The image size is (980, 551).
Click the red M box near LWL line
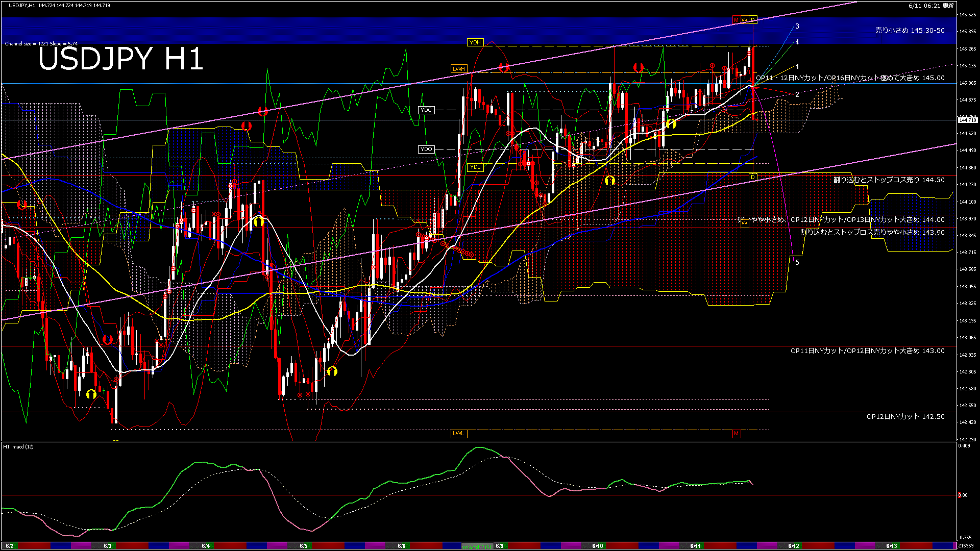coord(736,434)
